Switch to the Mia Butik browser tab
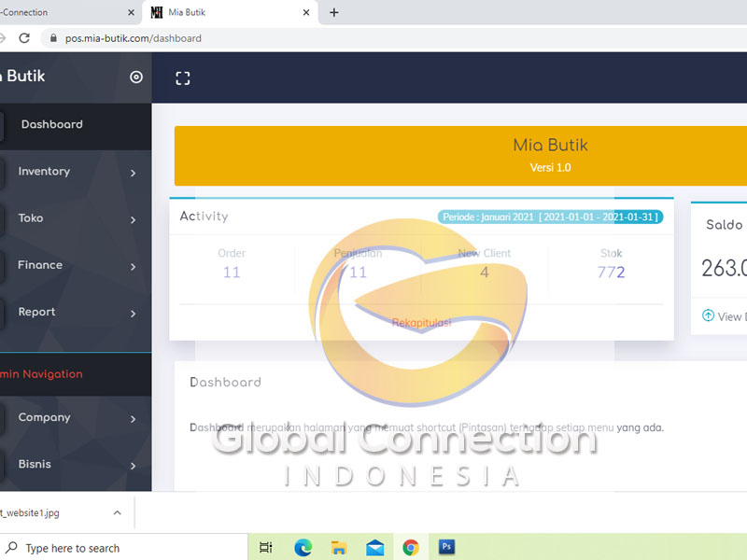The width and height of the screenshot is (747, 560). point(224,13)
